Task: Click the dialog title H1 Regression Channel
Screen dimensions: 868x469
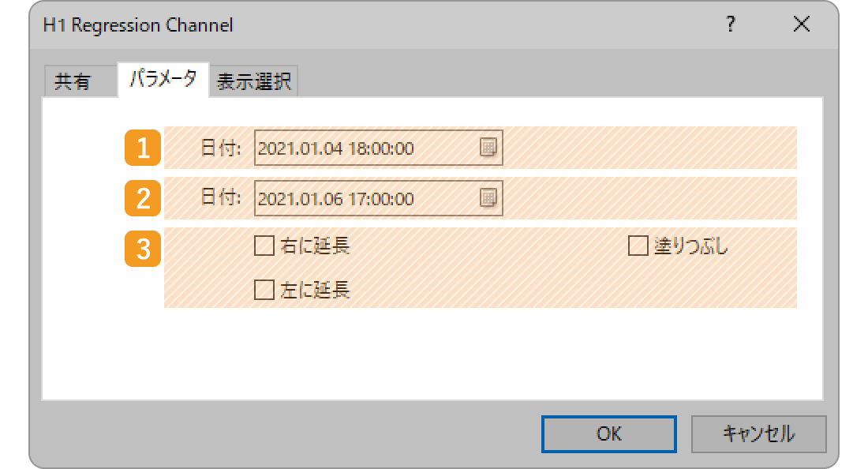Action: (138, 25)
